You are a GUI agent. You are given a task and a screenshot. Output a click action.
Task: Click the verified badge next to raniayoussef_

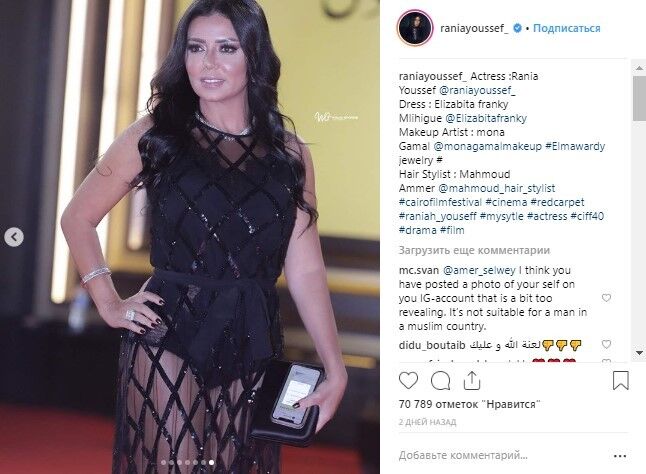pyautogui.click(x=517, y=28)
